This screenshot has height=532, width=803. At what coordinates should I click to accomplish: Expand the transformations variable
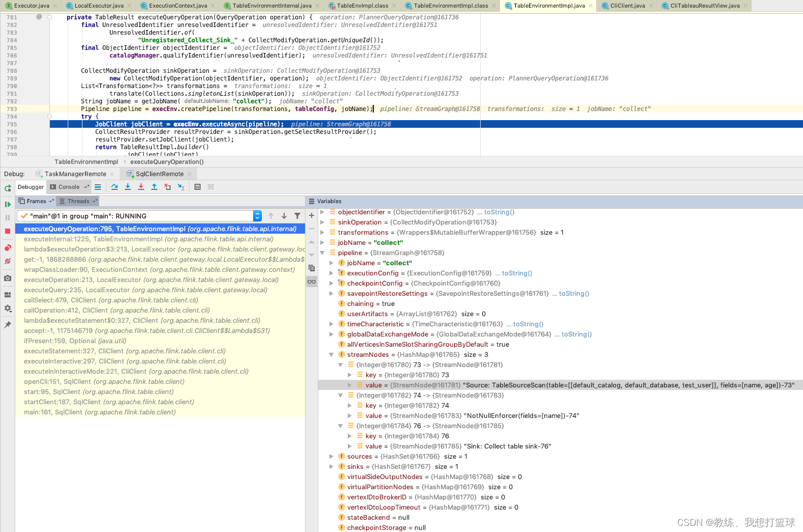[322, 233]
